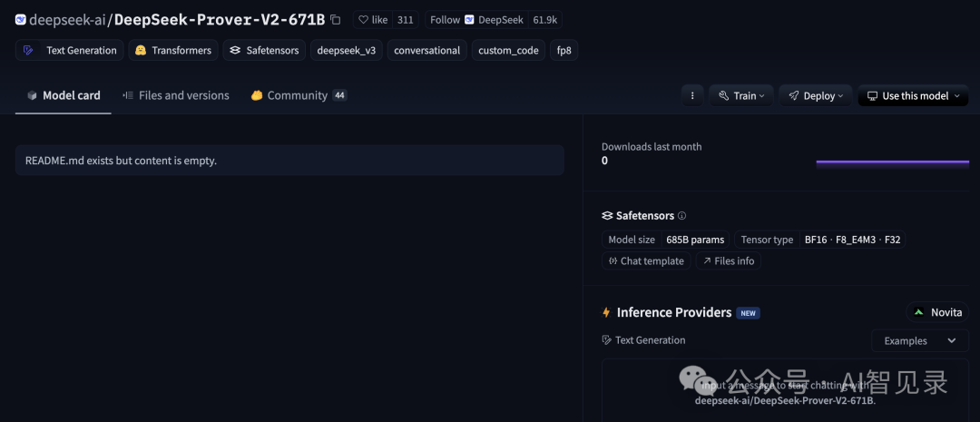Select the Novita inference provider
The image size is (980, 422).
(936, 312)
